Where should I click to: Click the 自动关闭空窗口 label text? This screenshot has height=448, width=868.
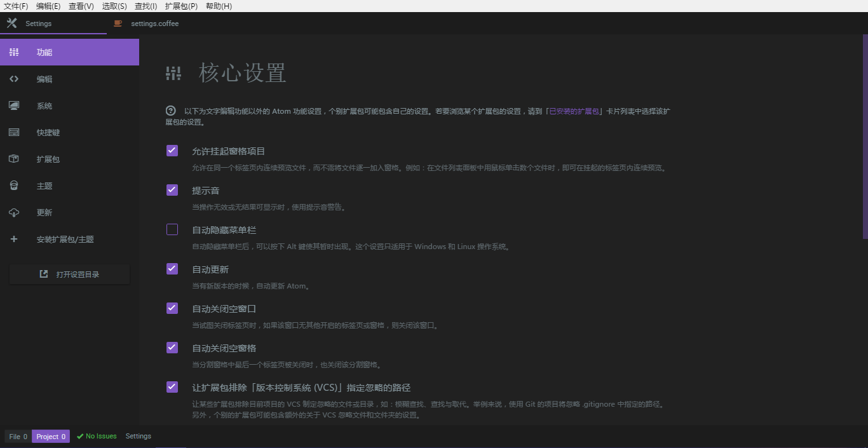tap(224, 309)
